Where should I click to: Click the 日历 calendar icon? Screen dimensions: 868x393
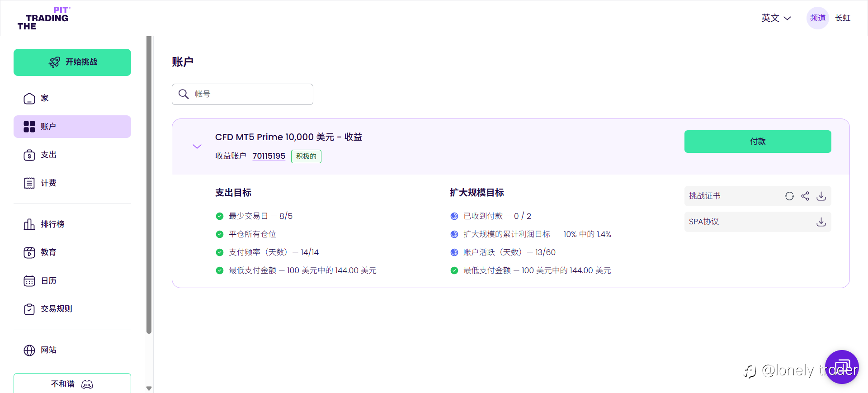pos(29,281)
